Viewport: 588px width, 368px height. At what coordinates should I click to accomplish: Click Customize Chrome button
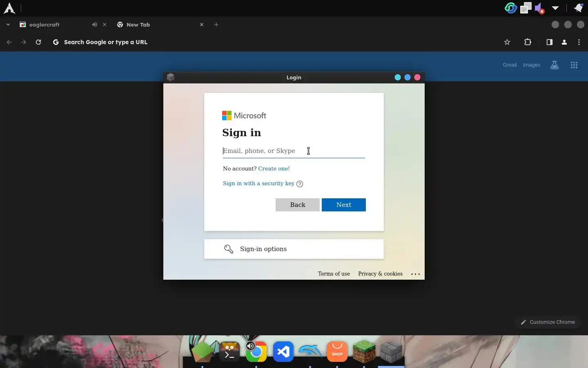[x=548, y=322]
